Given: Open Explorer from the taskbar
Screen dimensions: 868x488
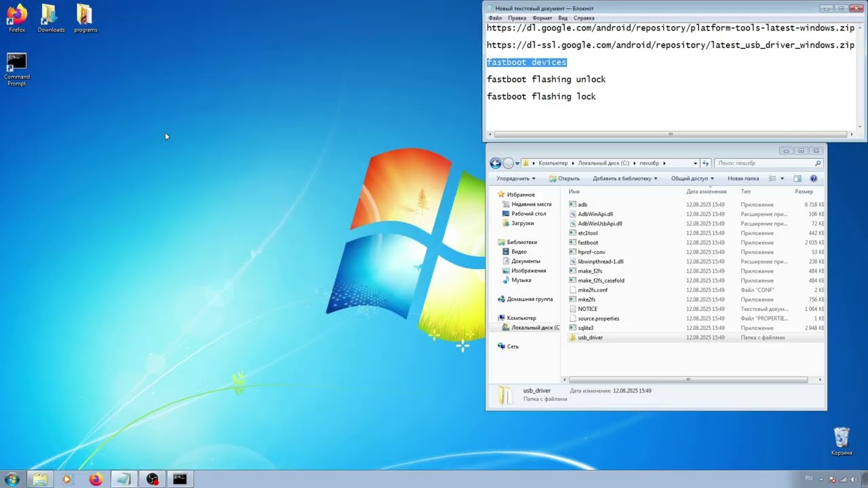Looking at the screenshot, I should [x=40, y=479].
